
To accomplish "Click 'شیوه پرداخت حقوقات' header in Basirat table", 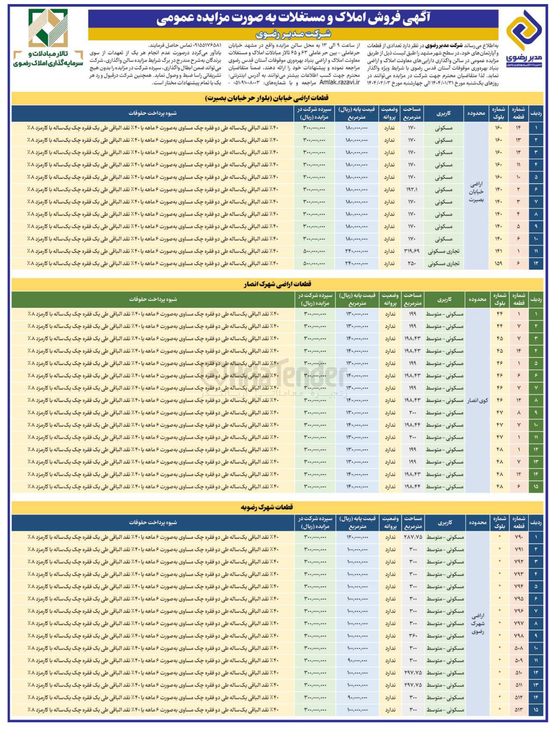I will [153, 113].
